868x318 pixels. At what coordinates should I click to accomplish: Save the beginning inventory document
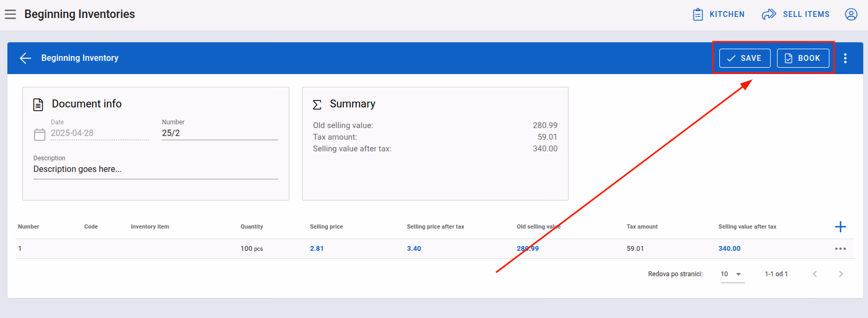(745, 58)
